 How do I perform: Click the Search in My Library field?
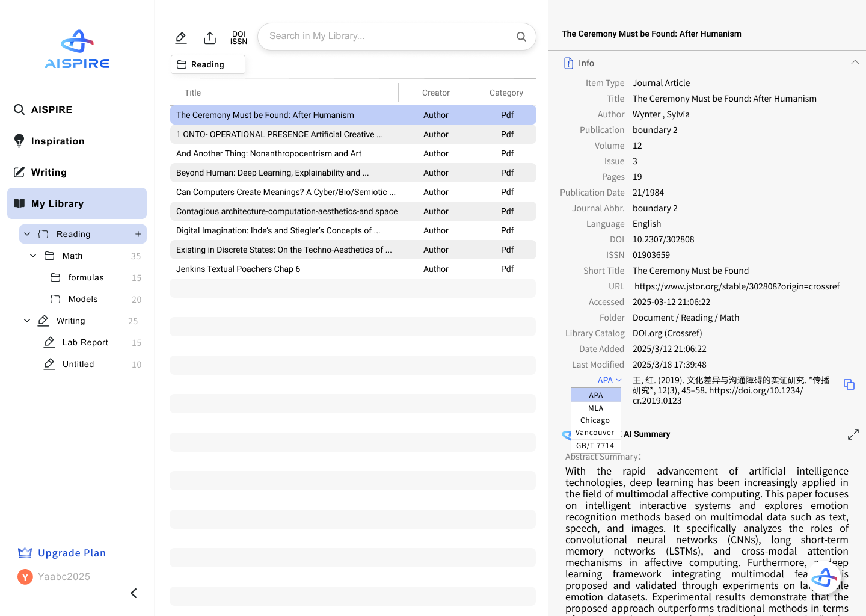point(391,36)
